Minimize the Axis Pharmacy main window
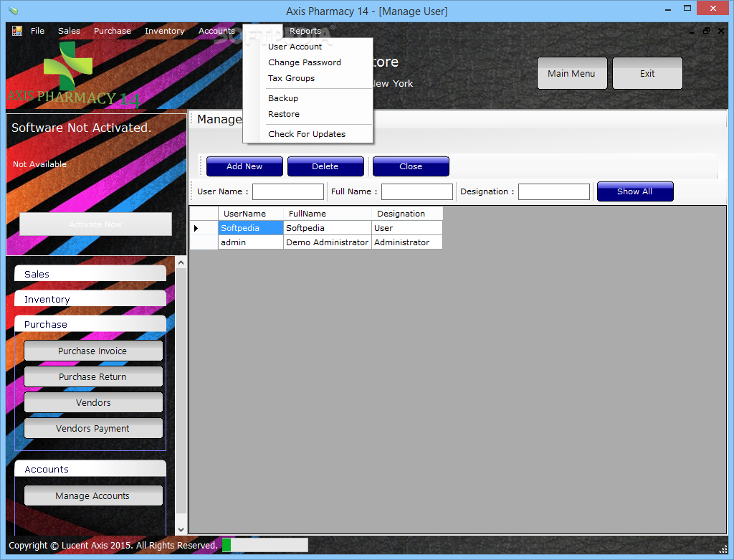This screenshot has height=560, width=734. (668, 9)
